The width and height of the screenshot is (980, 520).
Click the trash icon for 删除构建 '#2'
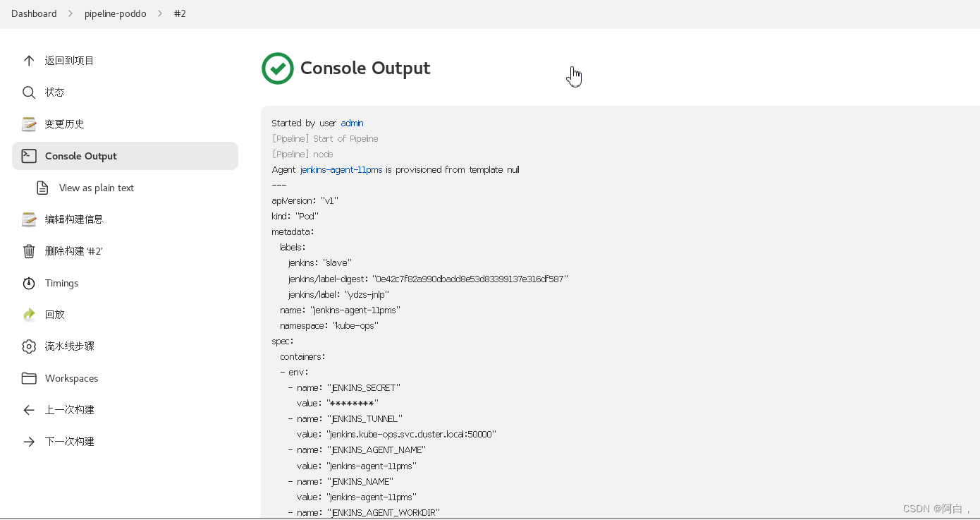click(29, 251)
